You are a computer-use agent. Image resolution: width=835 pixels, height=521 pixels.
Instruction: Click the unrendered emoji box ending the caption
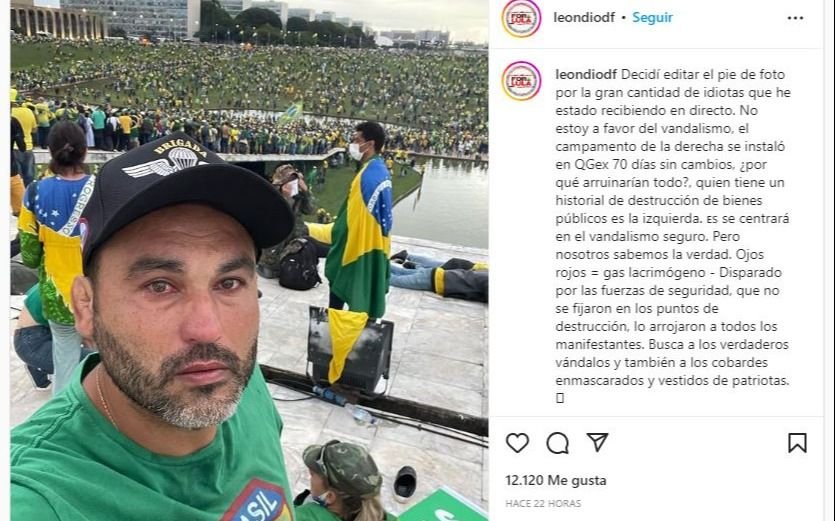[x=560, y=398]
